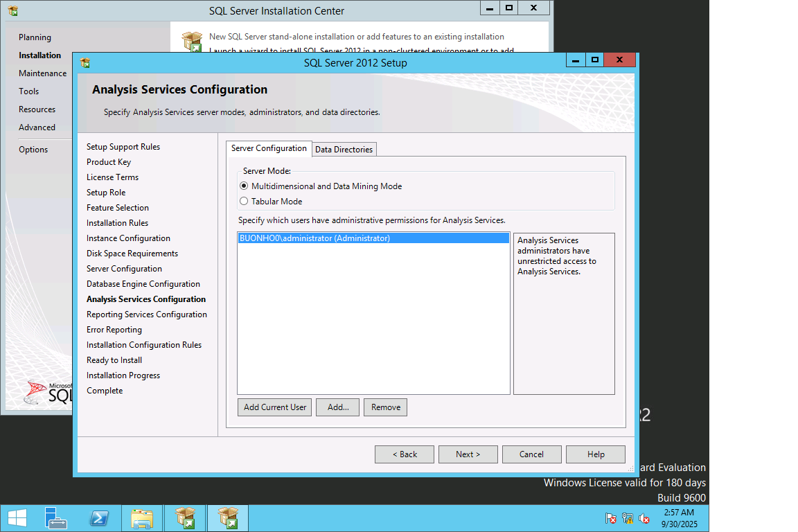Click the Installation Rules step
This screenshot has height=532, width=798.
pos(117,223)
